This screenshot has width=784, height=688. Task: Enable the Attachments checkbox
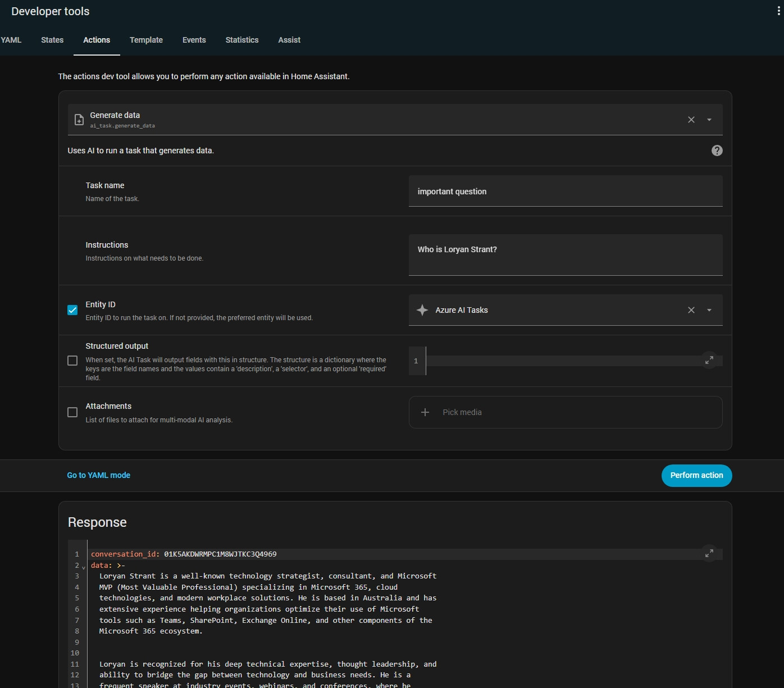72,412
